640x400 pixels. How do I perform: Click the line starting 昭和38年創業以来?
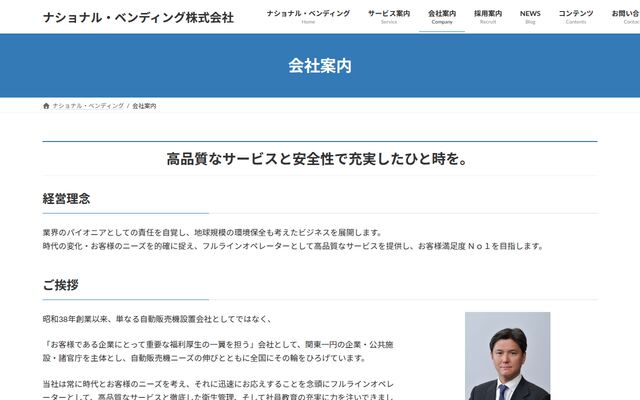point(157,319)
